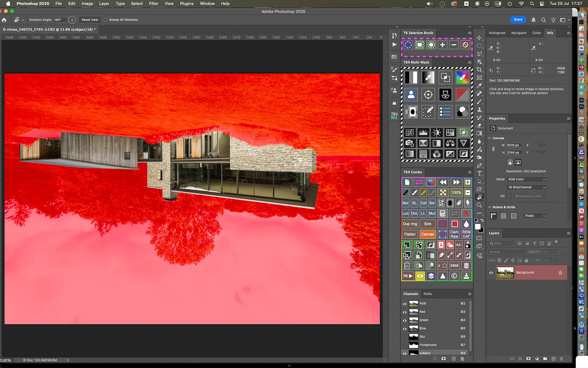The image size is (588, 368).
Task: Open the Mode RGB Color dropdown
Action: 526,179
